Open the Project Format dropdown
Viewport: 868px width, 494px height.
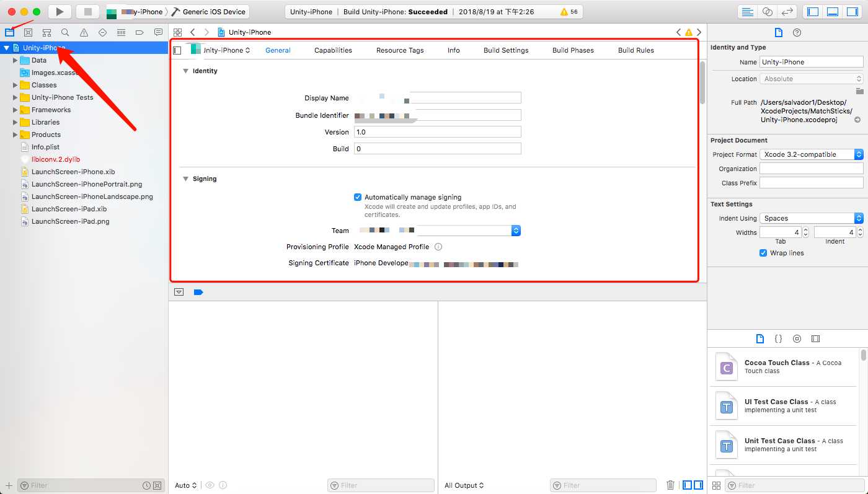click(x=812, y=154)
